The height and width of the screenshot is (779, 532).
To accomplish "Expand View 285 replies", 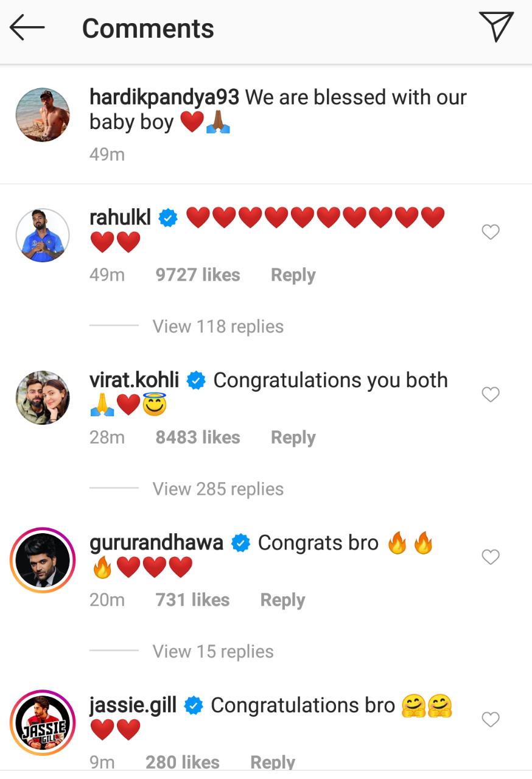I will [218, 489].
